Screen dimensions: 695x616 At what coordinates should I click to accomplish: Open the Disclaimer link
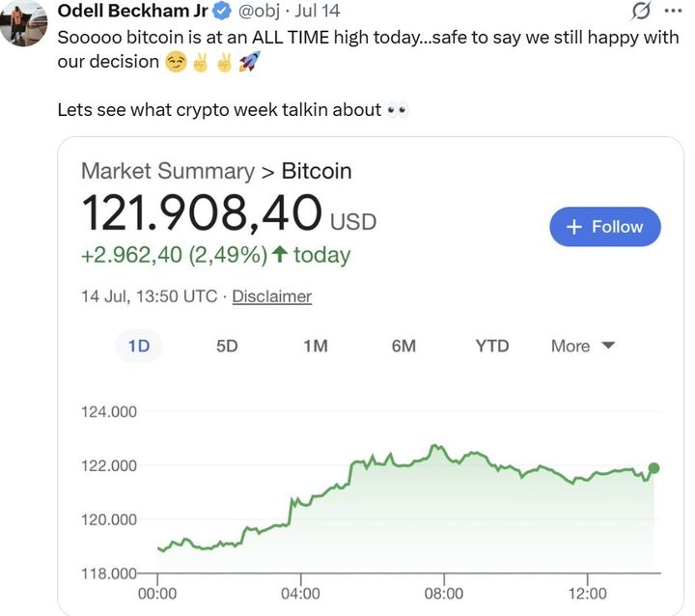[x=271, y=296]
